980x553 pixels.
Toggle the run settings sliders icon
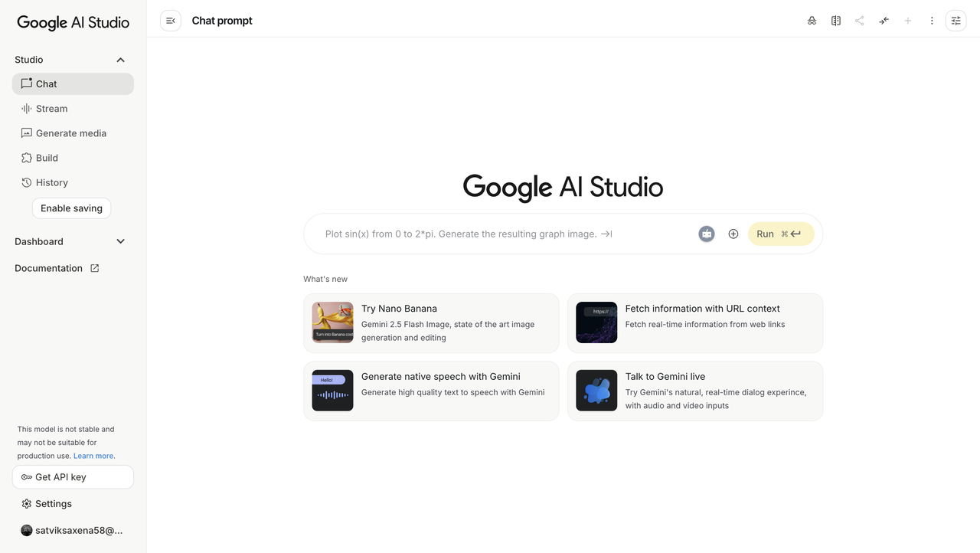(956, 21)
